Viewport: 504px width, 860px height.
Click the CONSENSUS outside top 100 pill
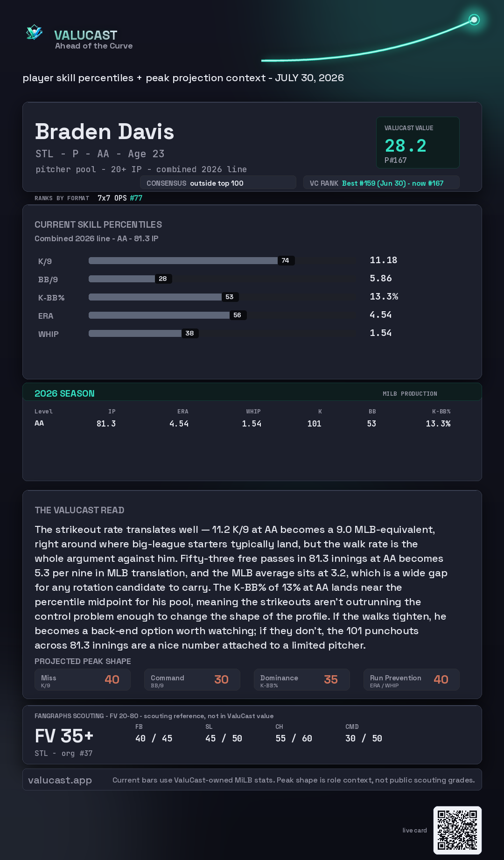pos(218,183)
